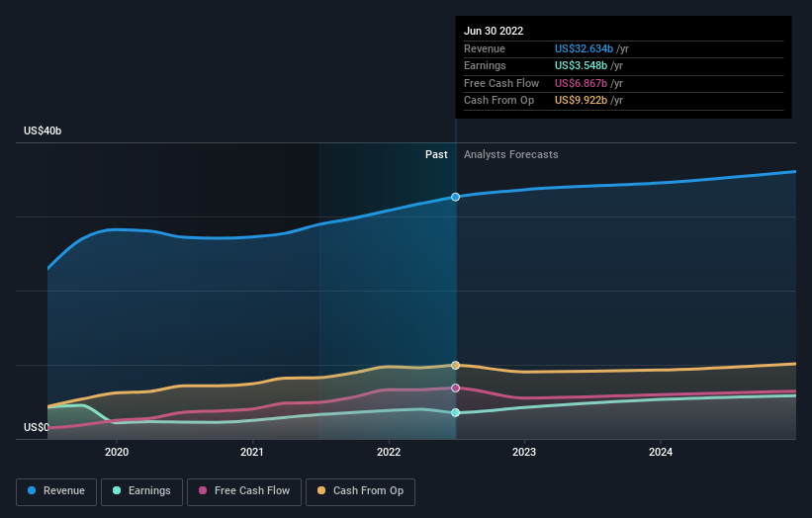This screenshot has height=518, width=812.
Task: Click the US$6.867b free cash flow value
Action: 581,83
